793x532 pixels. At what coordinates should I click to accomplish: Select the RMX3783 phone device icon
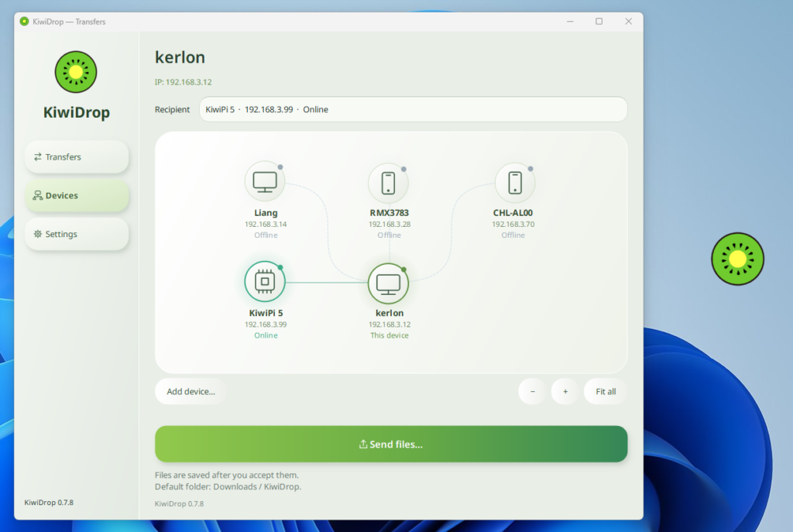(389, 183)
